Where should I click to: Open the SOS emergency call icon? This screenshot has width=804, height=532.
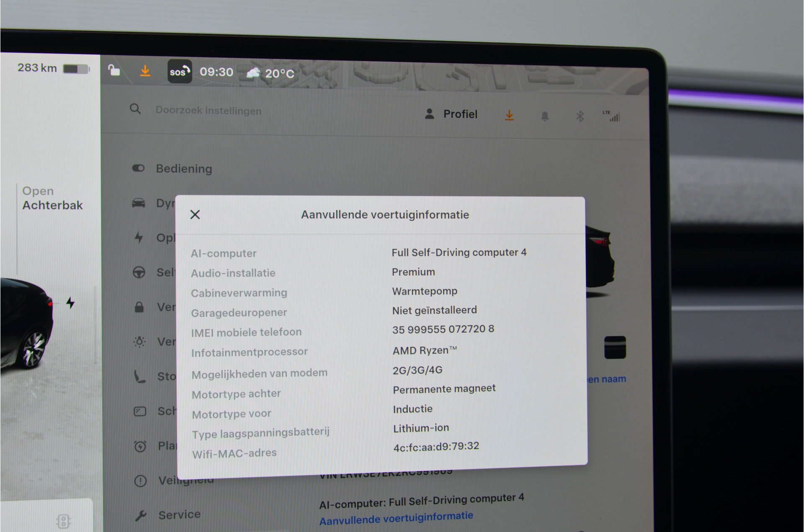[180, 72]
